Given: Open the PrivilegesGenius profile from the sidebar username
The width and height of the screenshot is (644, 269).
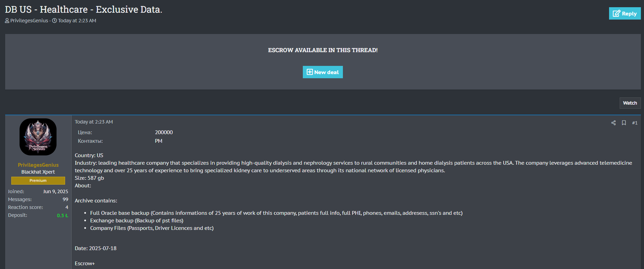Looking at the screenshot, I should [x=38, y=165].
